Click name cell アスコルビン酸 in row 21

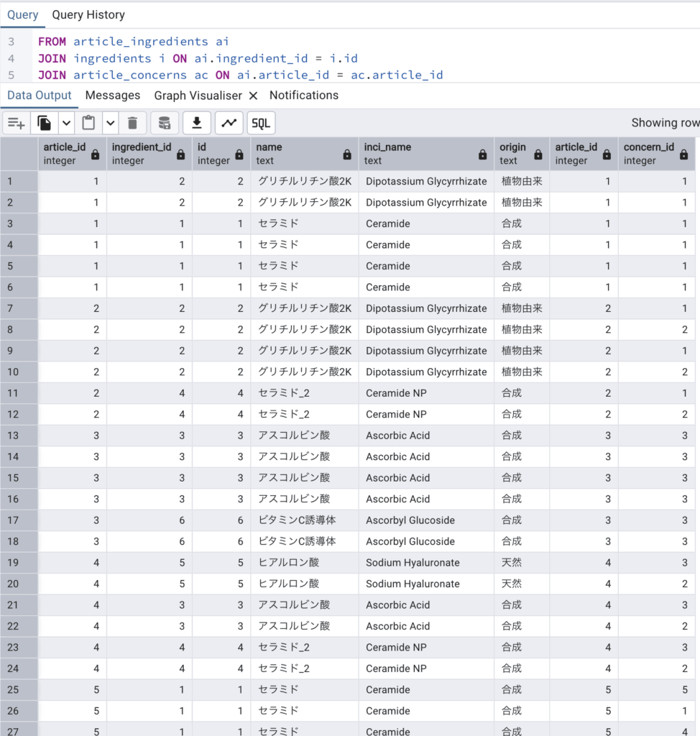tap(305, 604)
